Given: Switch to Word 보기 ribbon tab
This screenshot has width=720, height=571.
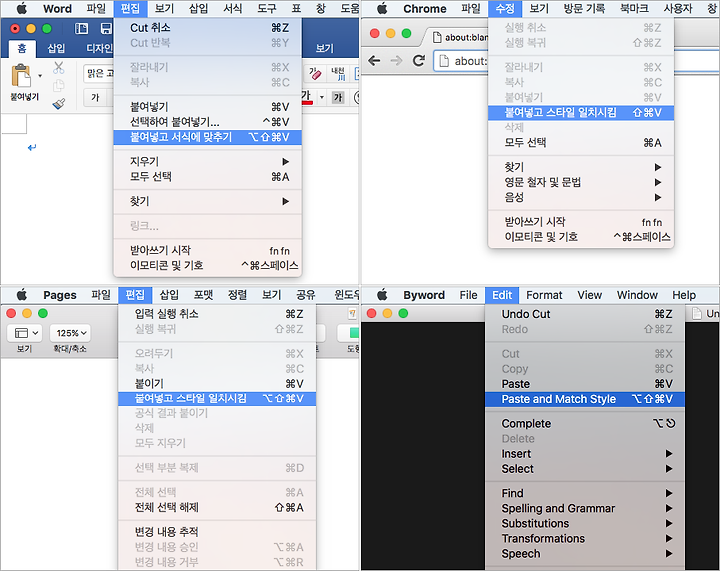Looking at the screenshot, I should click(x=325, y=48).
